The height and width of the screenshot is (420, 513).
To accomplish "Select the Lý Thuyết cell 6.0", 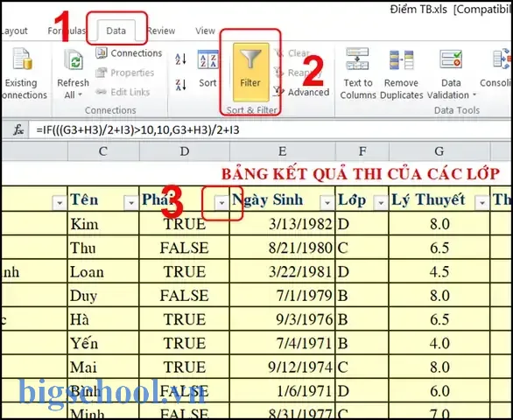I will (x=439, y=391).
